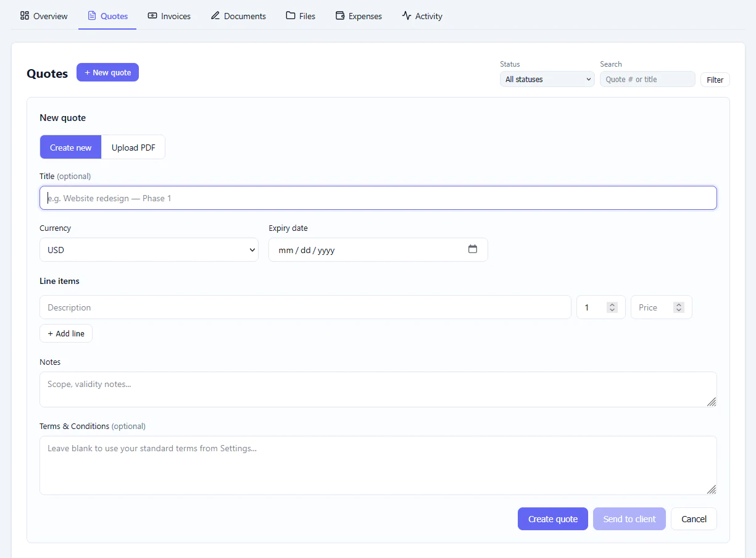Click the + Add line button

[x=66, y=333]
